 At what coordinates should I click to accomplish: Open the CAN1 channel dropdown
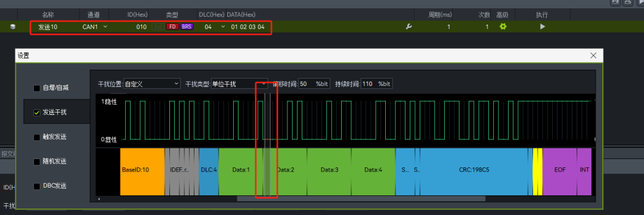pos(95,27)
